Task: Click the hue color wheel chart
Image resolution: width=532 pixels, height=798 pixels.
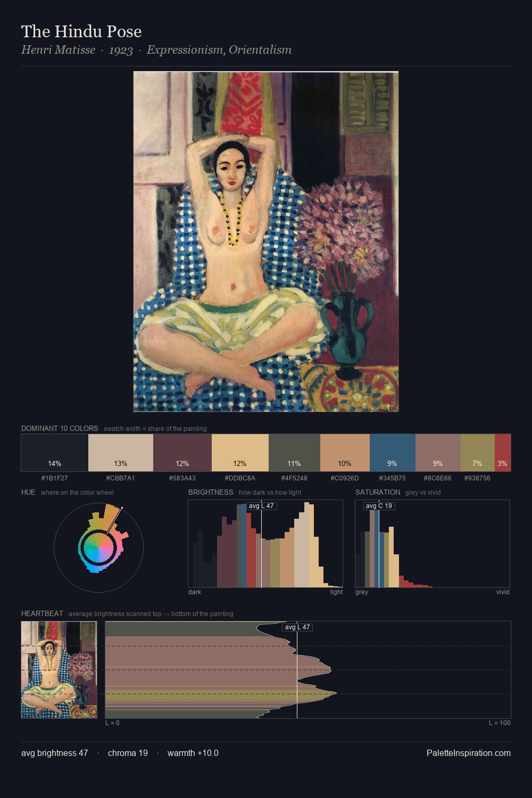Action: click(x=98, y=547)
